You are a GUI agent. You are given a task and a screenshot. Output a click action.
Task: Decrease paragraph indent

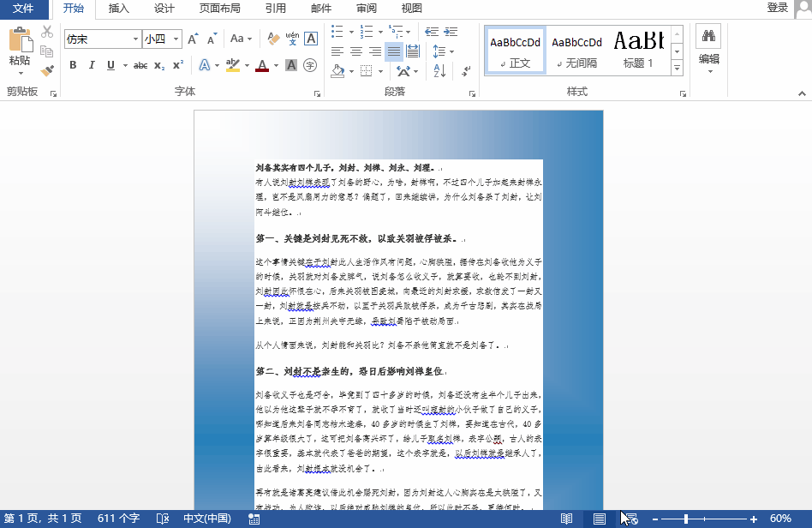point(432,32)
